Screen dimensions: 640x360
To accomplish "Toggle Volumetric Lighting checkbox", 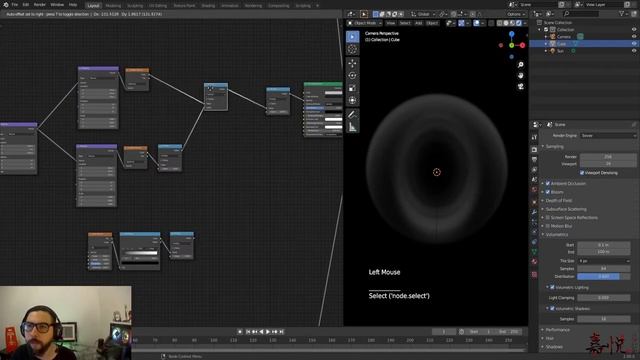I will pos(552,287).
